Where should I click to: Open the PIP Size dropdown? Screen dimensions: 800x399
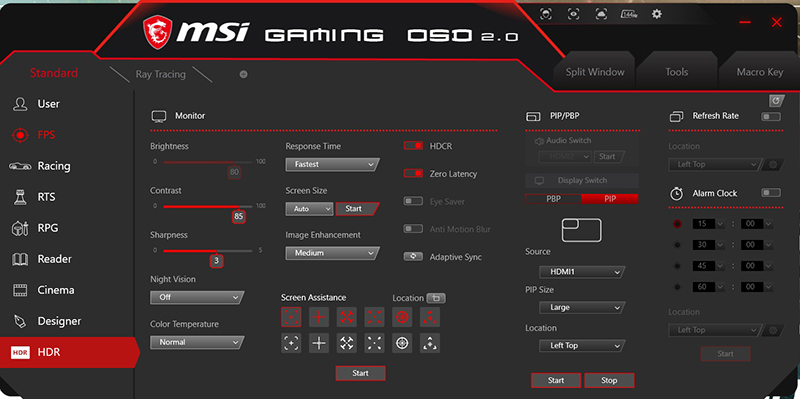point(582,308)
